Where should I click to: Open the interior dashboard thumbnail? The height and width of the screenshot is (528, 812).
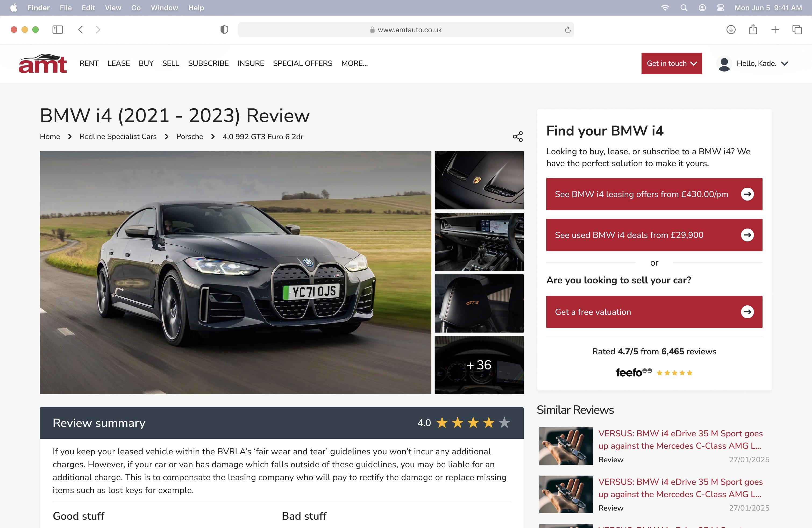(x=479, y=242)
